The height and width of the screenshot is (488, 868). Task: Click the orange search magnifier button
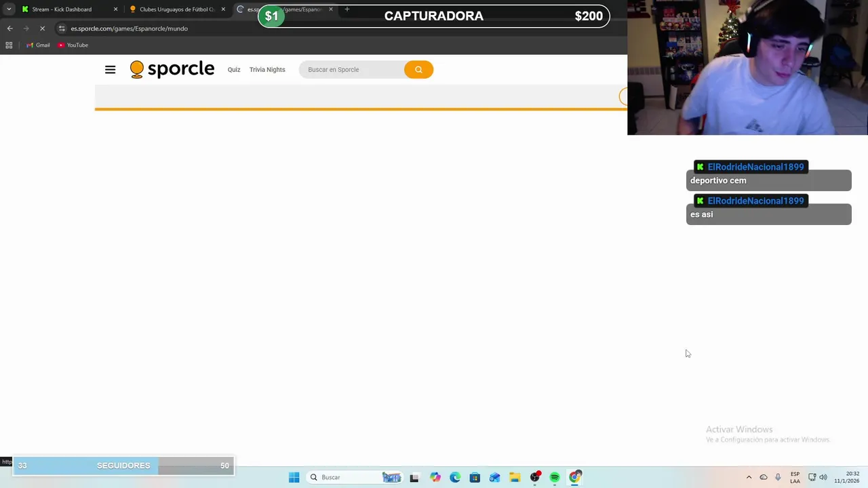[418, 70]
